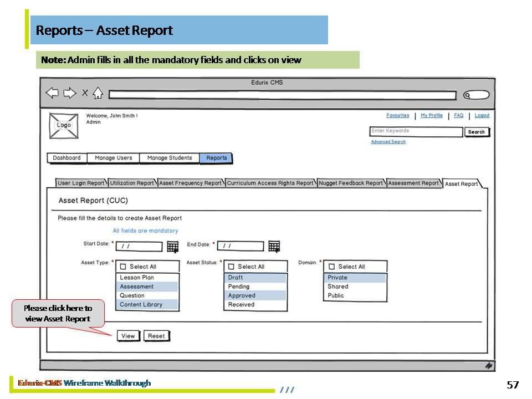Image resolution: width=532 pixels, height=399 pixels.
Task: Open the Start Date calendar picker
Action: pos(172,247)
